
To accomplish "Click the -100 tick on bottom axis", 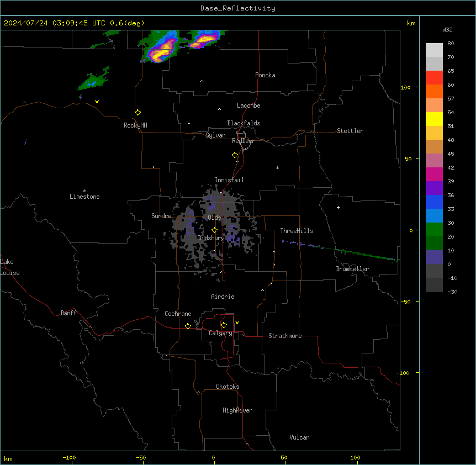I will point(69,457).
